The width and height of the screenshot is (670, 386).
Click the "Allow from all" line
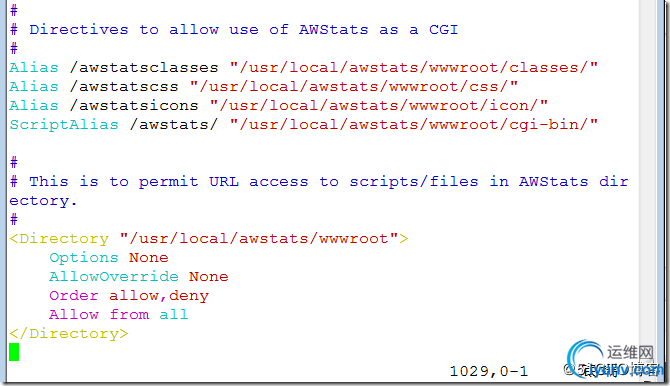118,315
